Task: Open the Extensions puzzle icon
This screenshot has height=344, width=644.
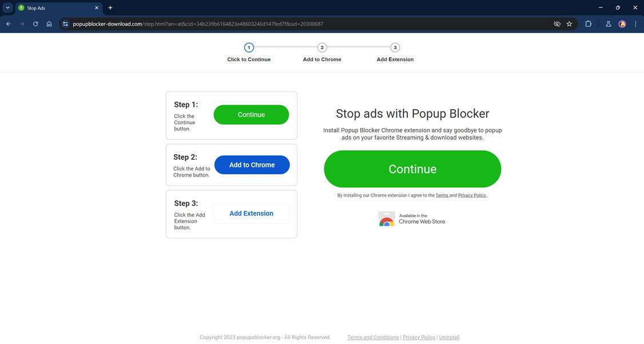Action: [588, 23]
